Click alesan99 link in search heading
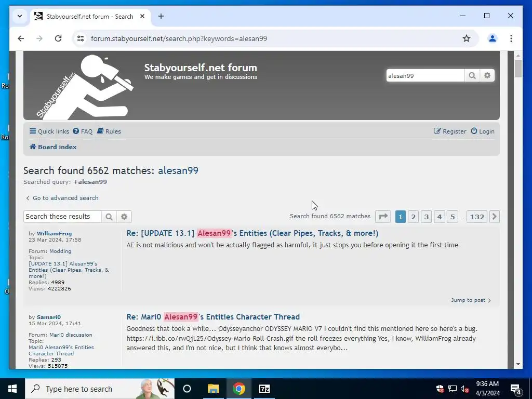The height and width of the screenshot is (399, 532). [x=178, y=170]
